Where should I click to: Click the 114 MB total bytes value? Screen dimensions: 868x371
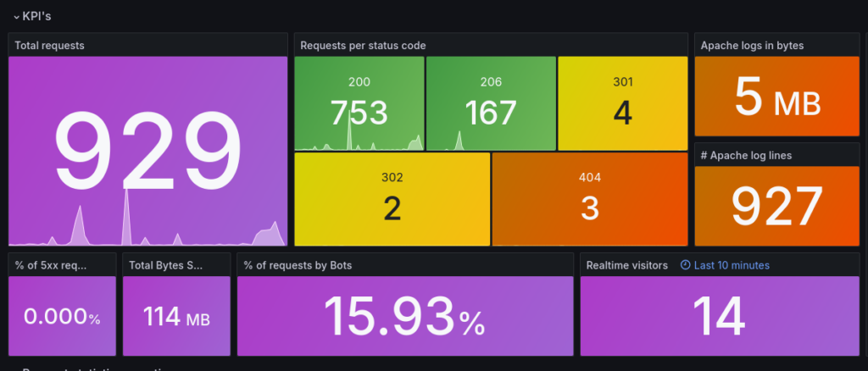176,317
